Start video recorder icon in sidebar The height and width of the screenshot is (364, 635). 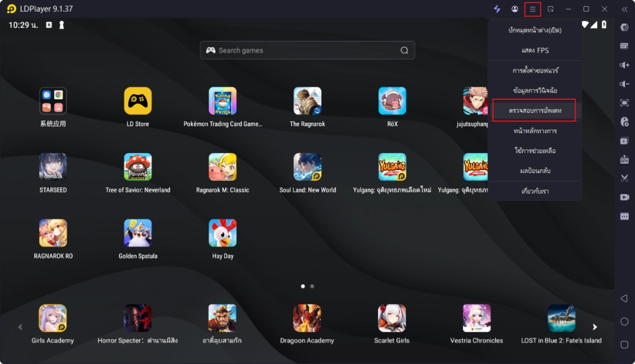pos(624,197)
